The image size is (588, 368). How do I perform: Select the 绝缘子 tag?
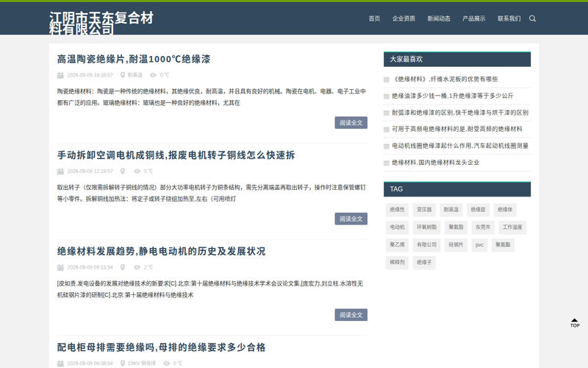click(x=424, y=262)
